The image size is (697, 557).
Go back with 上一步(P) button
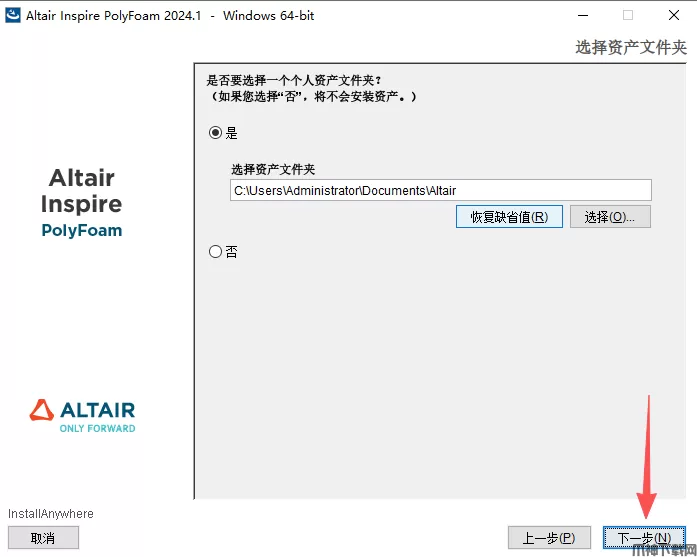click(549, 538)
